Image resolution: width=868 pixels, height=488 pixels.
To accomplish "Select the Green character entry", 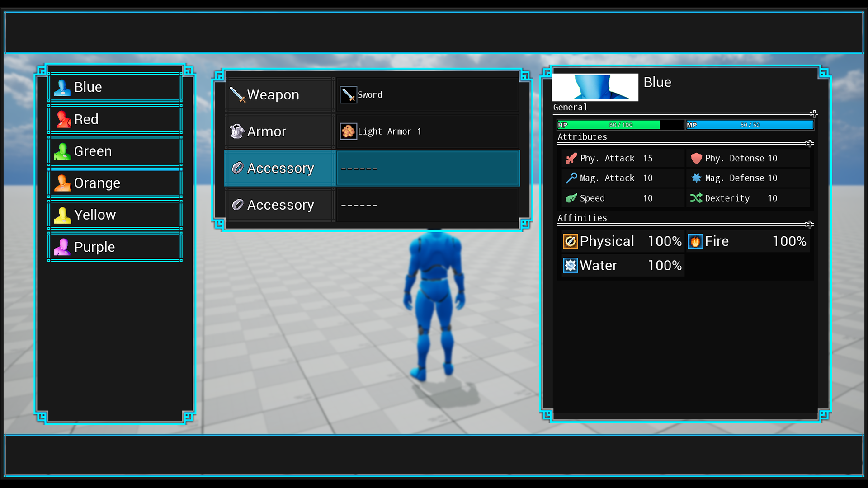I will click(x=115, y=151).
